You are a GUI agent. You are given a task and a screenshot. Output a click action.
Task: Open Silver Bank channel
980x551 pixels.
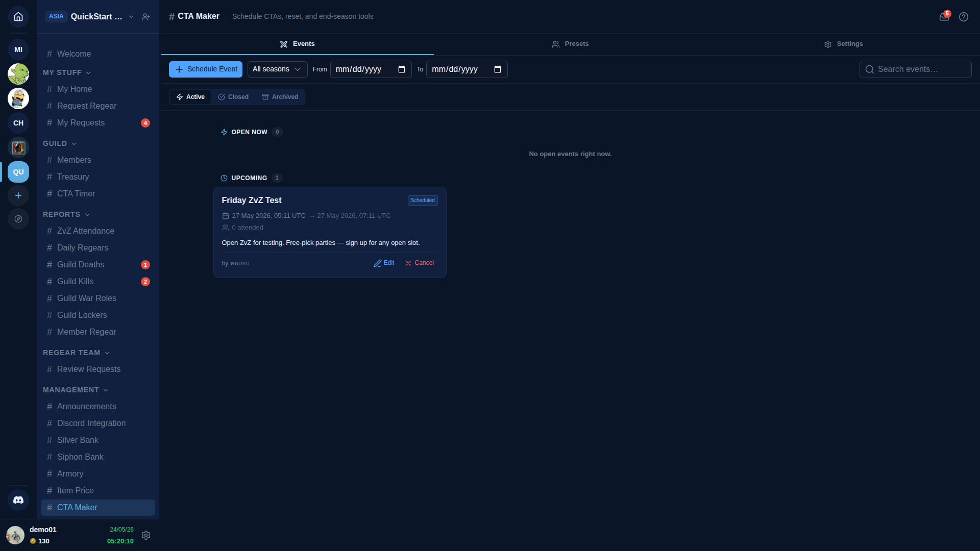click(98, 440)
